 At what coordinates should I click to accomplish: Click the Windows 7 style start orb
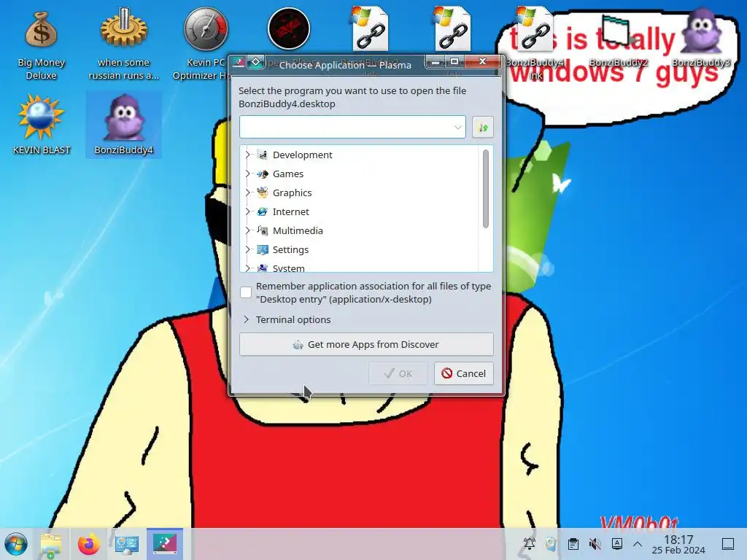click(16, 544)
